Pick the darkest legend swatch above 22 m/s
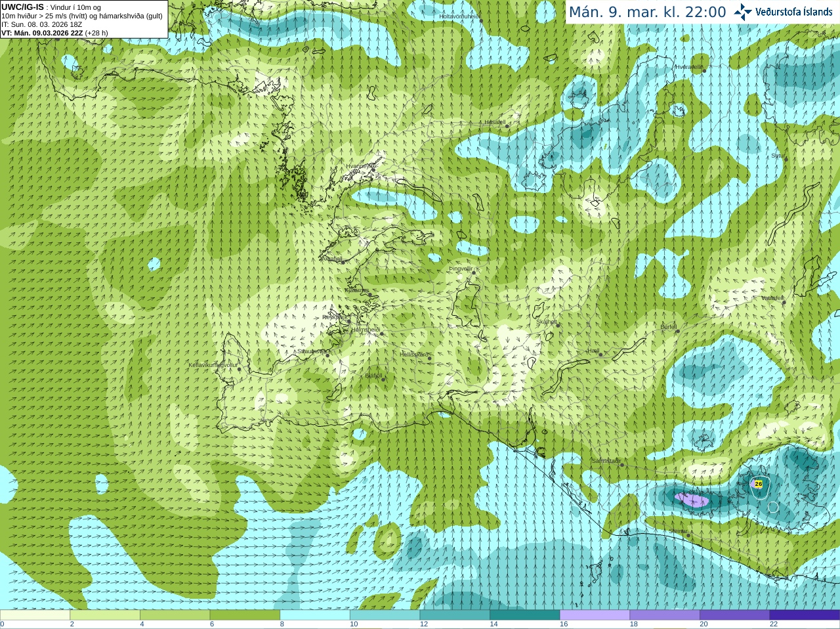 805,615
